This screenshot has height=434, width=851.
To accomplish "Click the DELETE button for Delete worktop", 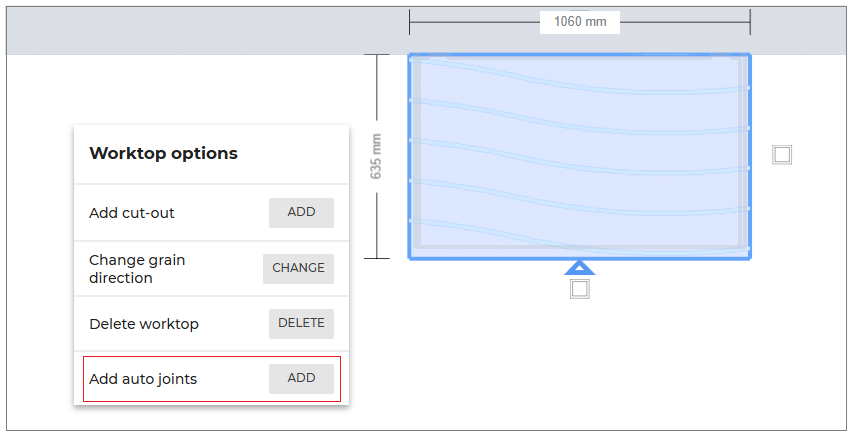I will (x=301, y=323).
